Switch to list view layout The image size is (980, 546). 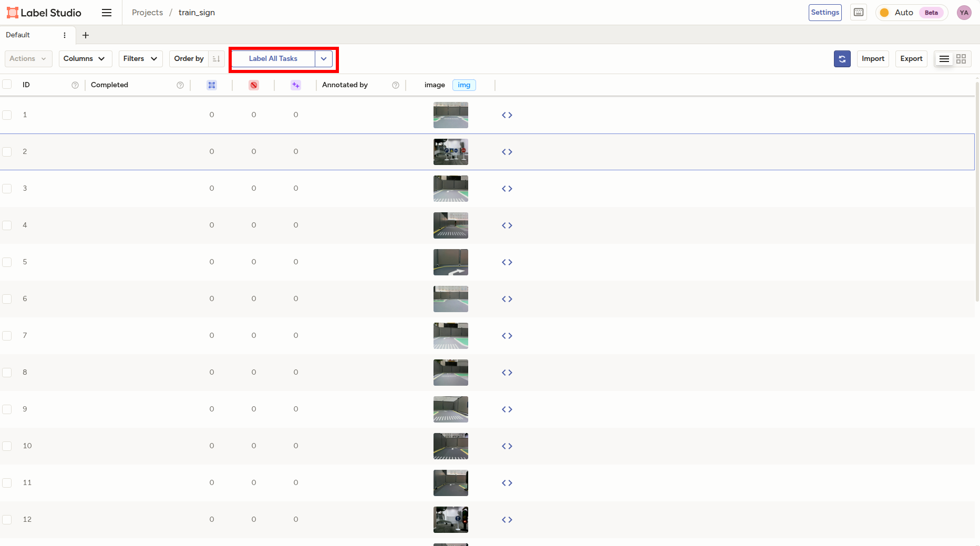[944, 59]
